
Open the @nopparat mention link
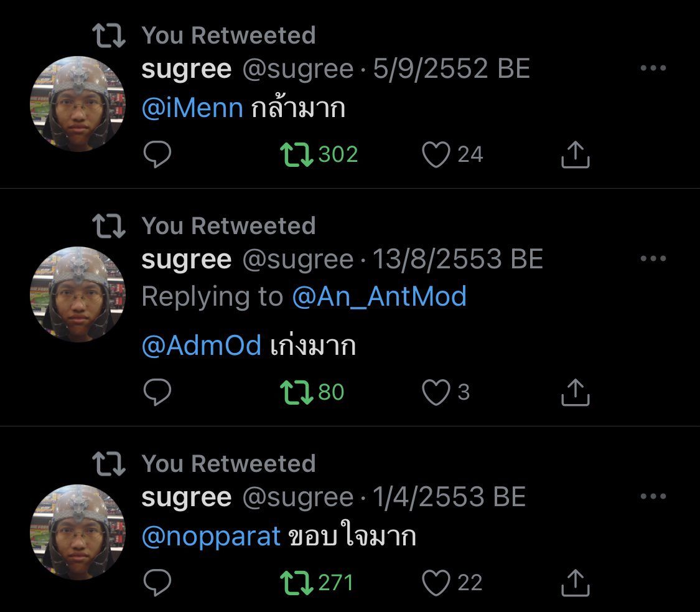(x=211, y=536)
